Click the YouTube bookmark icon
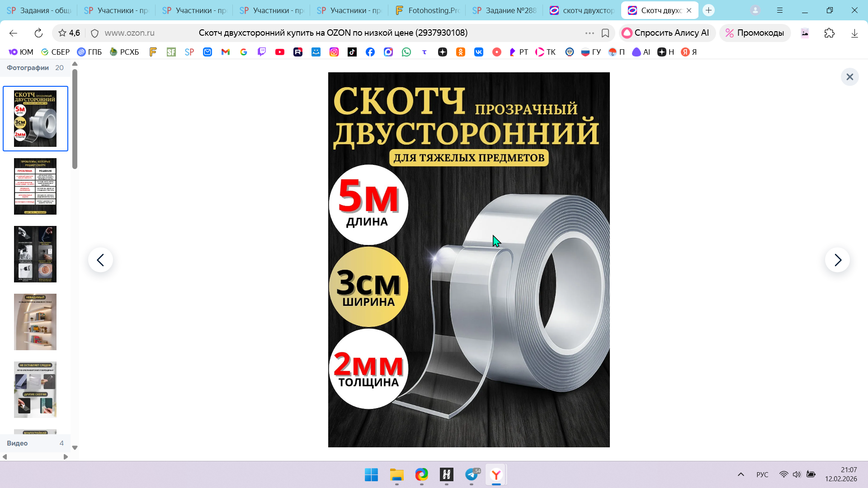Viewport: 868px width, 488px height. pyautogui.click(x=280, y=52)
